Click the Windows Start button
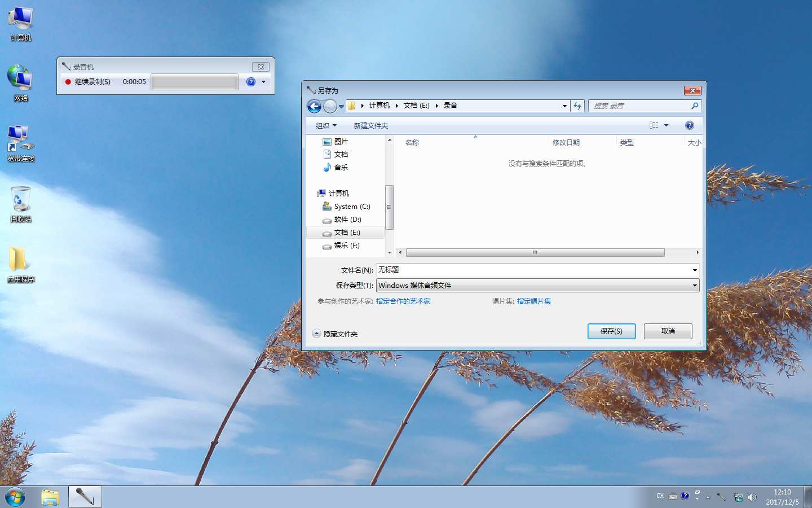The height and width of the screenshot is (508, 812). coord(14,497)
